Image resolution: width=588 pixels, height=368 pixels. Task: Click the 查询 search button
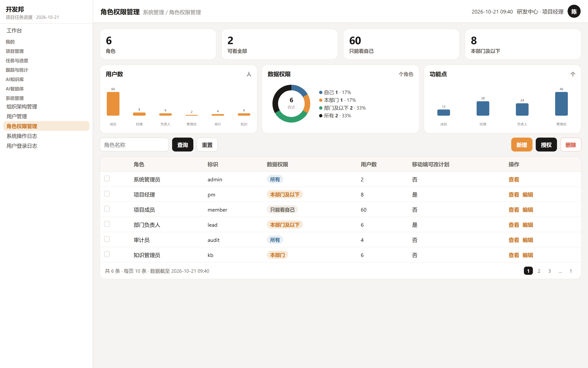(x=183, y=145)
